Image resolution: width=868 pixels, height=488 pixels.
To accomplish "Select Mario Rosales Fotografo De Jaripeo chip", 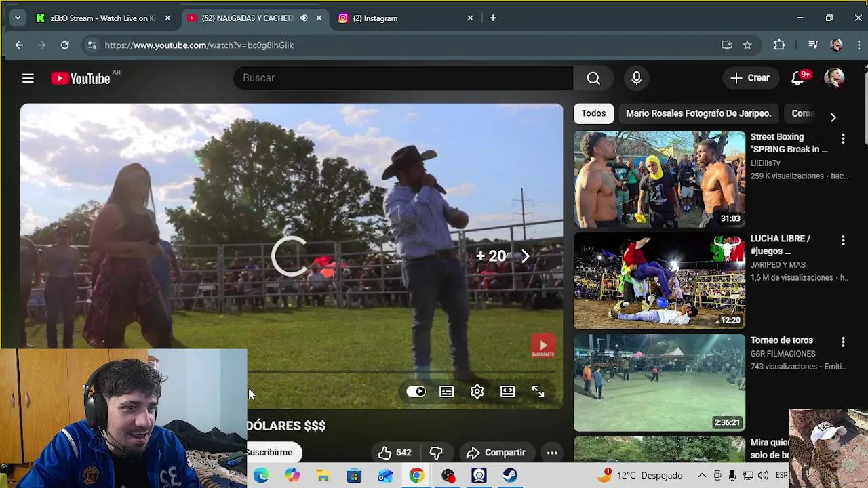I will [x=698, y=113].
